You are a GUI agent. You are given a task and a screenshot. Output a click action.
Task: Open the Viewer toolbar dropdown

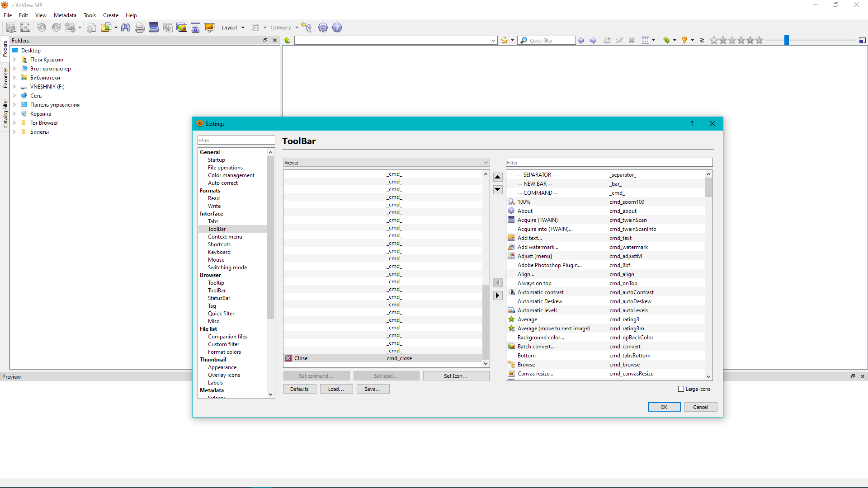[386, 163]
